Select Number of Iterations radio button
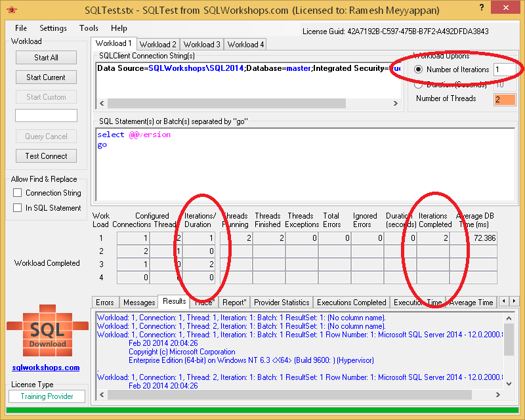Viewport: 525px width, 420px height. (x=418, y=70)
